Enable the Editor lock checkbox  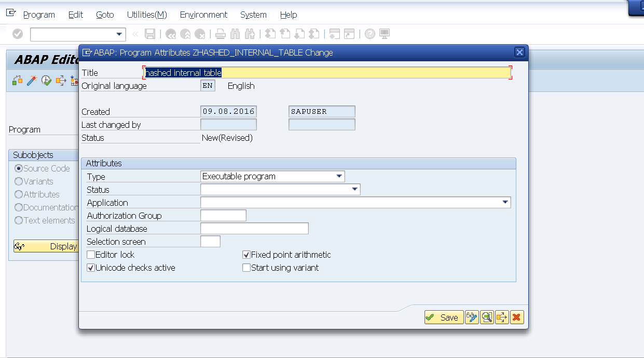point(91,255)
